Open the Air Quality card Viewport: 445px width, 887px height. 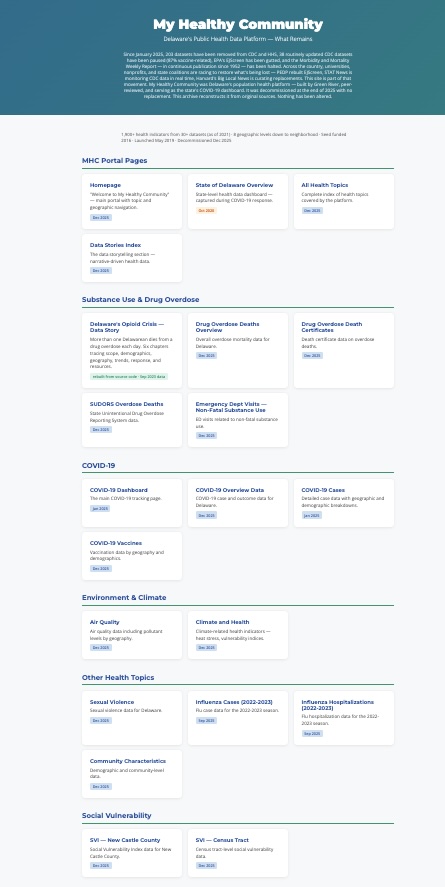pyautogui.click(x=132, y=635)
